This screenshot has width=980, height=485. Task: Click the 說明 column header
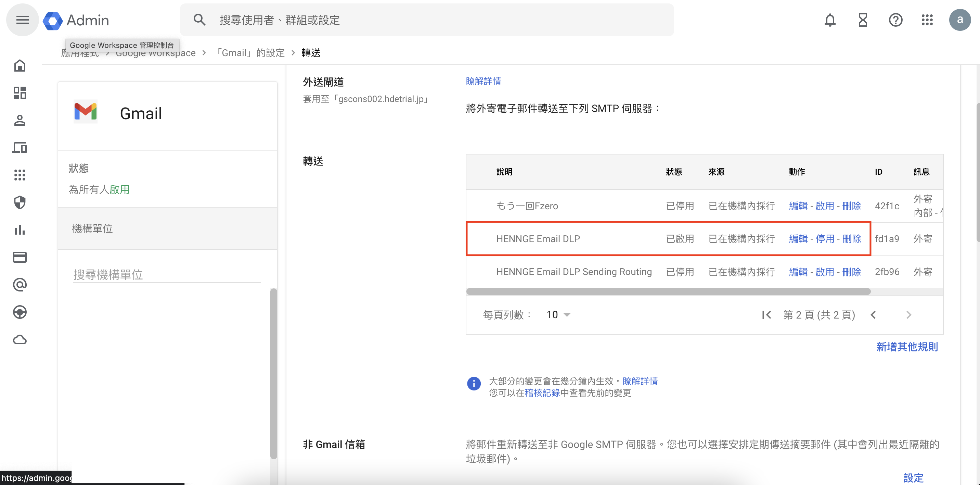coord(504,172)
